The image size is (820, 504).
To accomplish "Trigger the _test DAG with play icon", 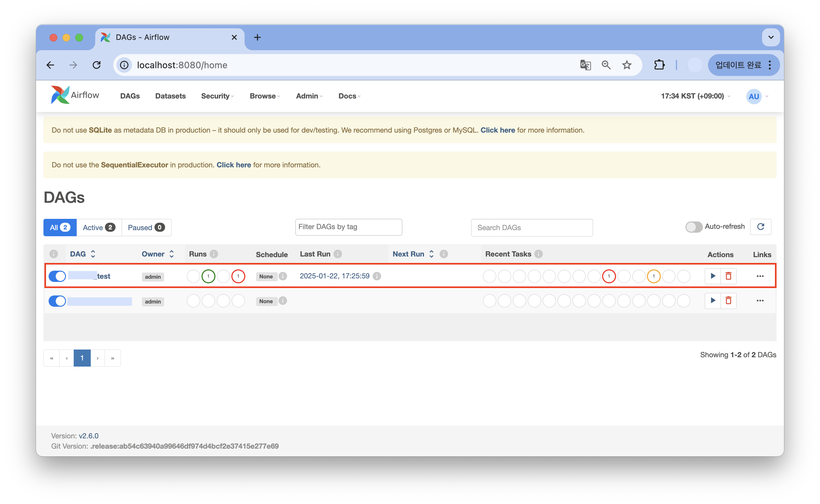I will [x=713, y=276].
